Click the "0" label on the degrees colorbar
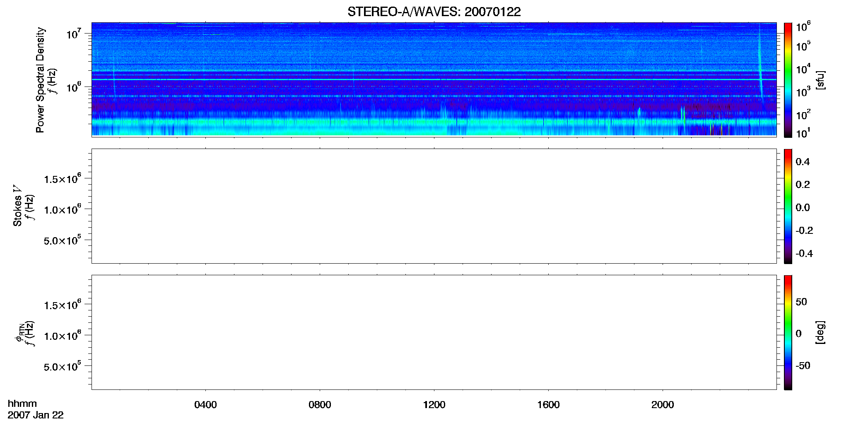868x447 pixels. coord(798,334)
